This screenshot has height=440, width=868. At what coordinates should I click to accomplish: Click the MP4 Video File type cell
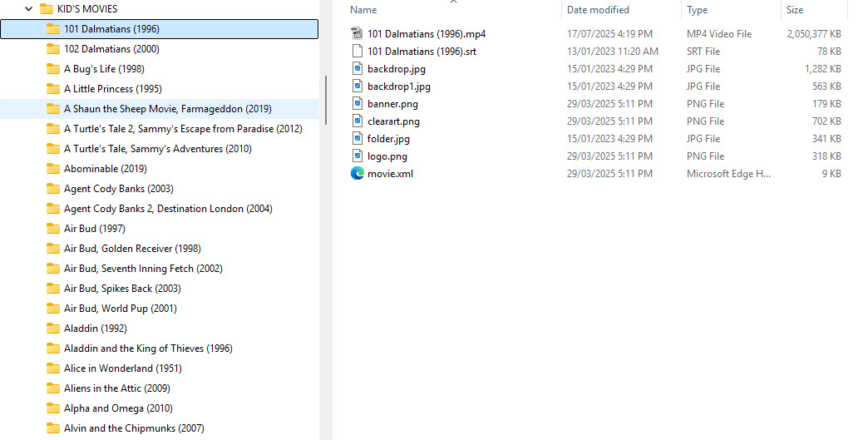(719, 34)
